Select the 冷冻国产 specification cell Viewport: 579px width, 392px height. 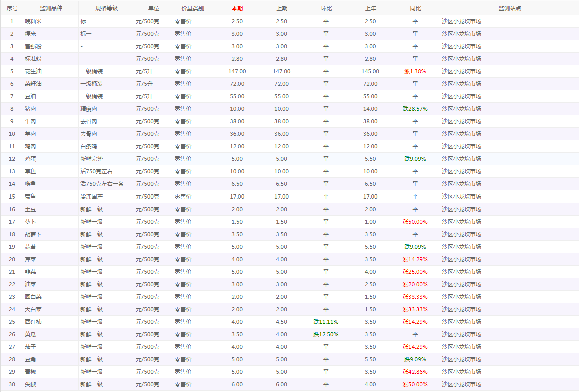click(91, 197)
